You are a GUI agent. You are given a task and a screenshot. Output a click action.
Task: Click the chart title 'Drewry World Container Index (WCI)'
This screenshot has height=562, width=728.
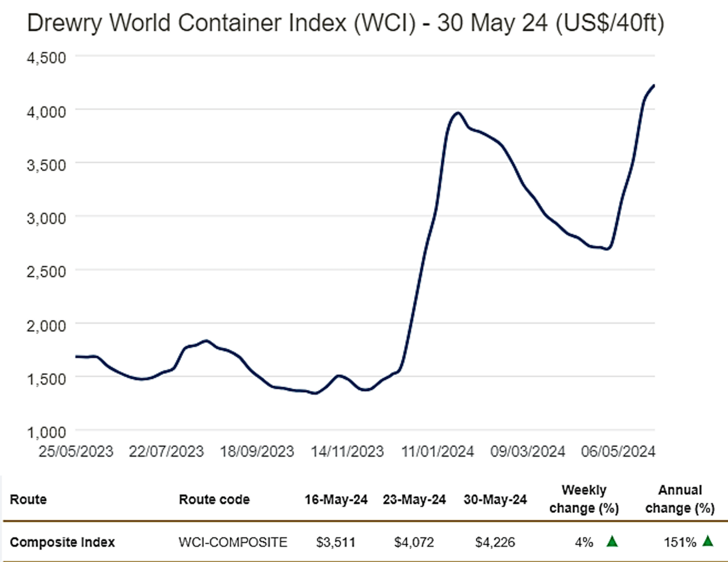pos(222,23)
